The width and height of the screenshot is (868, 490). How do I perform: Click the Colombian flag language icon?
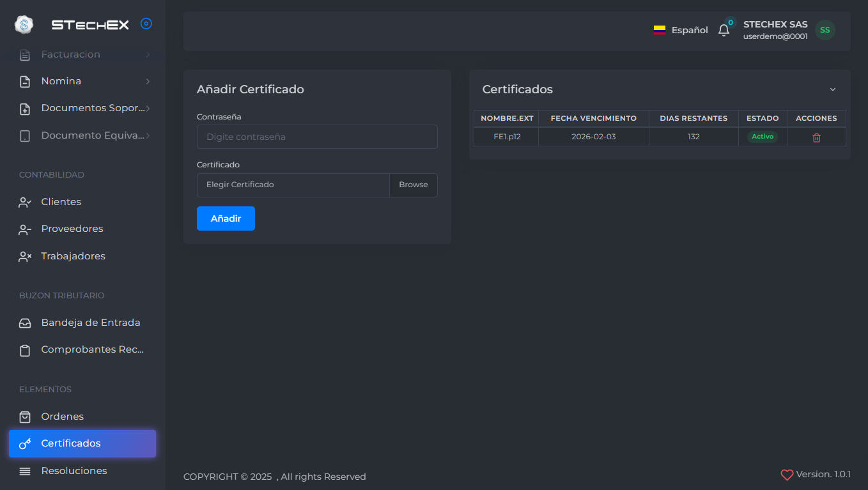[660, 30]
